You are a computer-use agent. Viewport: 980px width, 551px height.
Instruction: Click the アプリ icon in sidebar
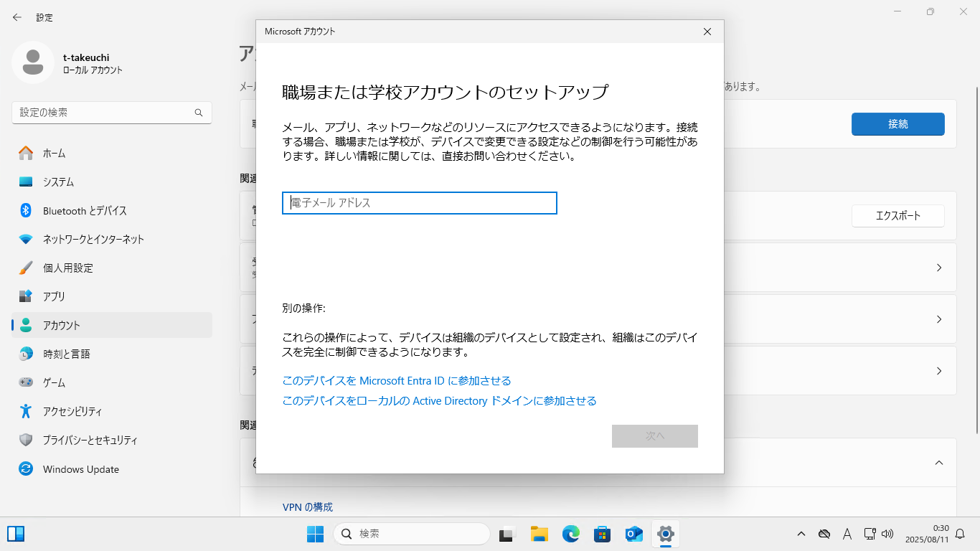[26, 296]
